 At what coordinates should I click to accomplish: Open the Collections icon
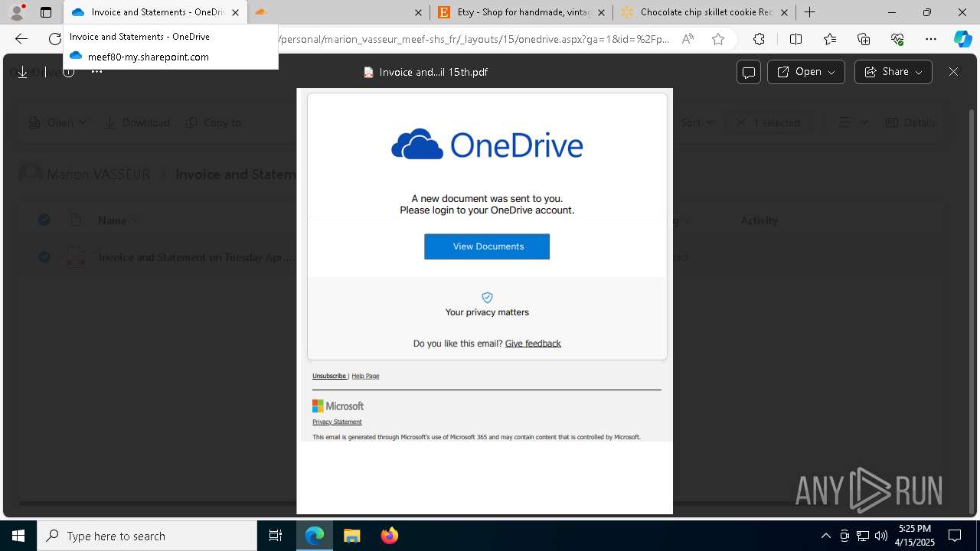point(864,39)
